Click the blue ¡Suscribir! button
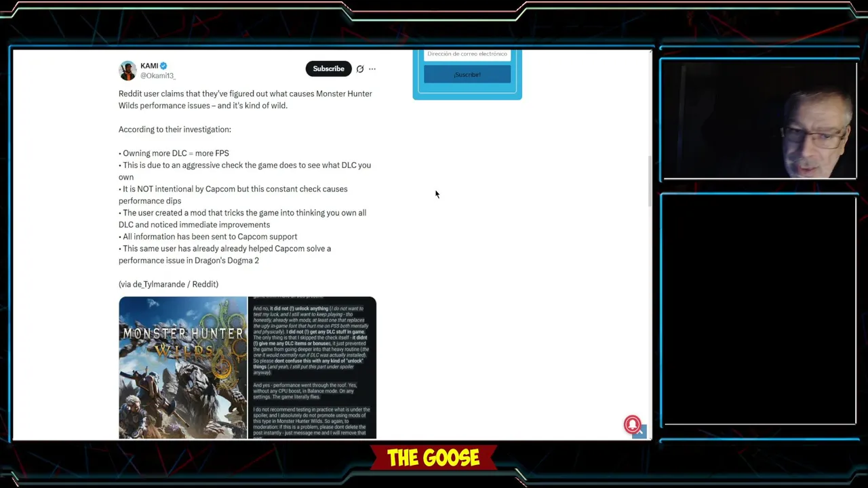 coord(467,75)
